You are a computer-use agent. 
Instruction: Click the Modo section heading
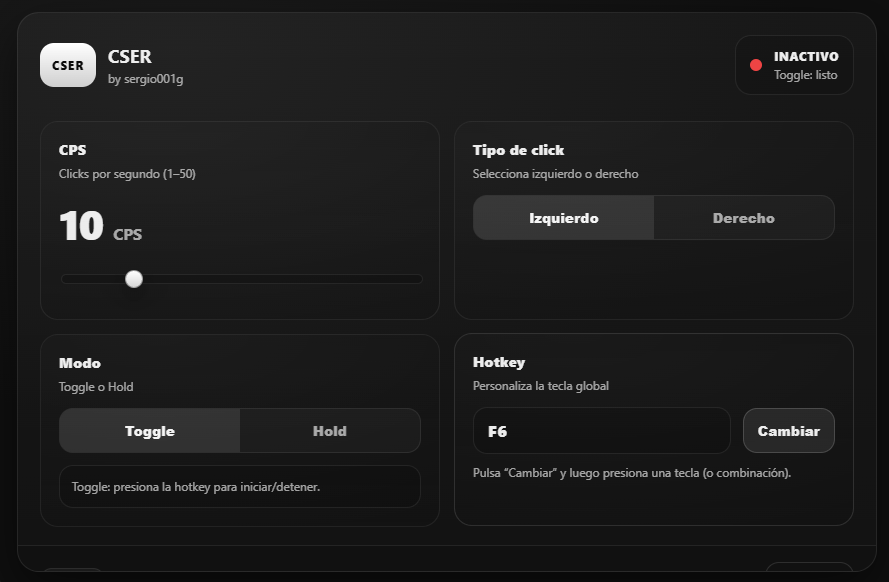click(80, 363)
